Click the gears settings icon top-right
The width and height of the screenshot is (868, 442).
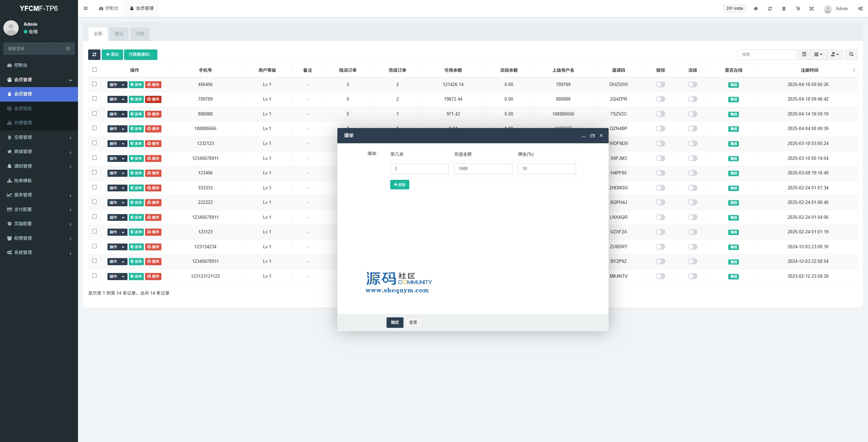click(861, 9)
